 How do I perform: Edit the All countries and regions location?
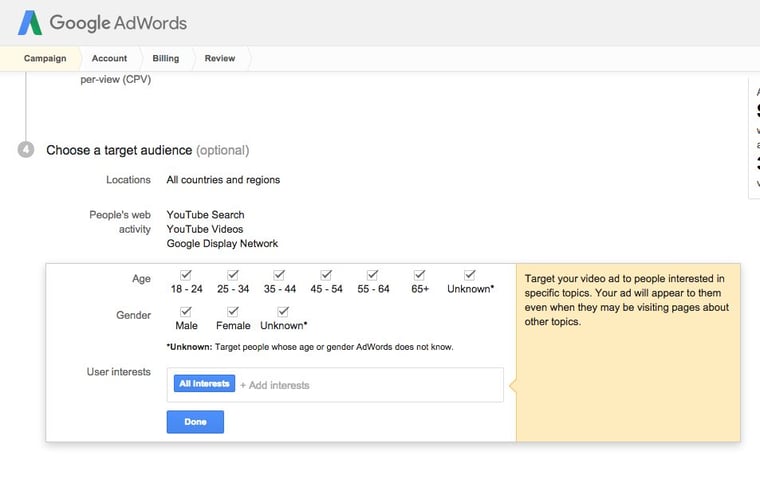223,180
